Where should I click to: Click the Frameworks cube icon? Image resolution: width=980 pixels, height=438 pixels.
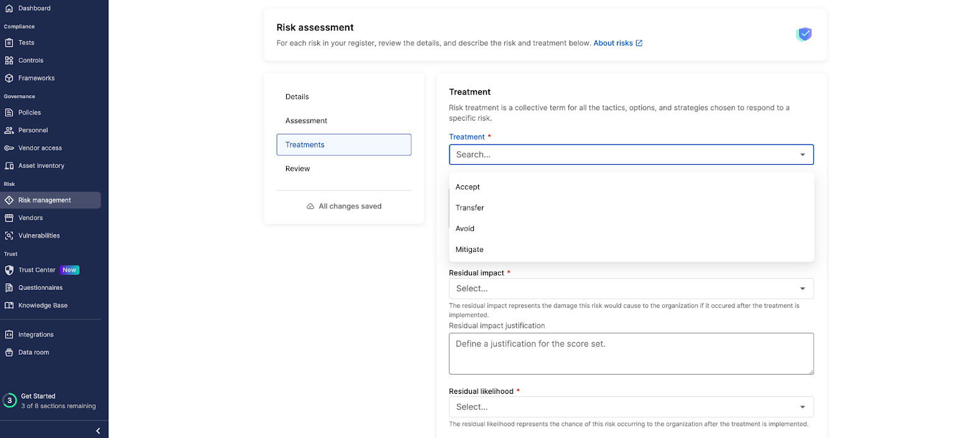coord(9,78)
